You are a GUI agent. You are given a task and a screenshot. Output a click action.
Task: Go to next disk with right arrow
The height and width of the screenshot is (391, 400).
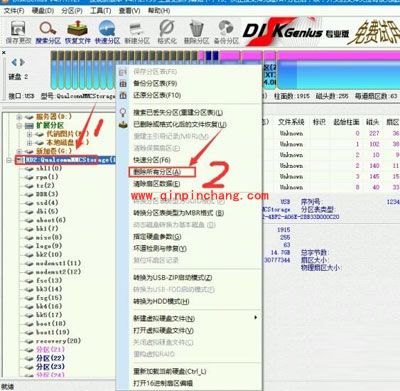22,62
